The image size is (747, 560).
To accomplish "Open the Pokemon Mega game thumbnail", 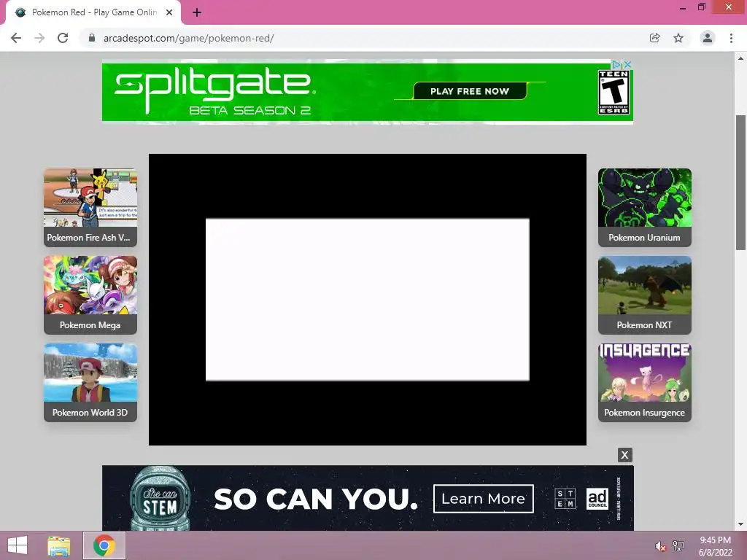I will pyautogui.click(x=90, y=295).
